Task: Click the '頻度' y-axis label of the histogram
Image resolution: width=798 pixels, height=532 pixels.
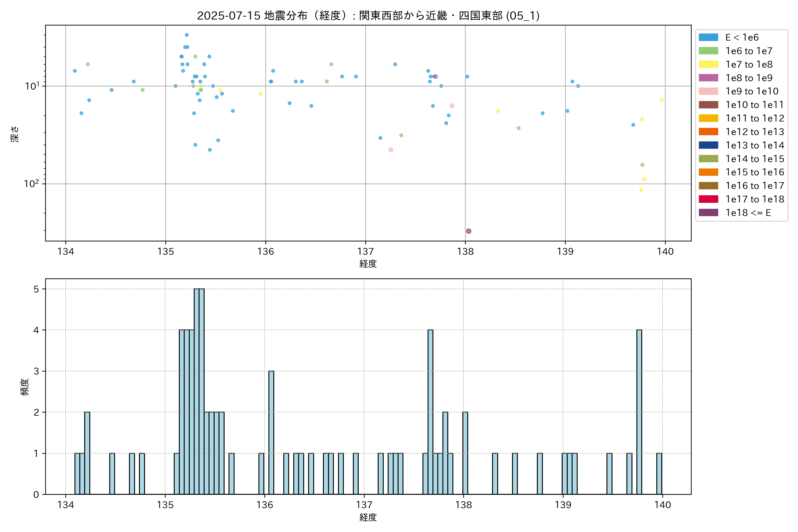Action: pyautogui.click(x=25, y=387)
